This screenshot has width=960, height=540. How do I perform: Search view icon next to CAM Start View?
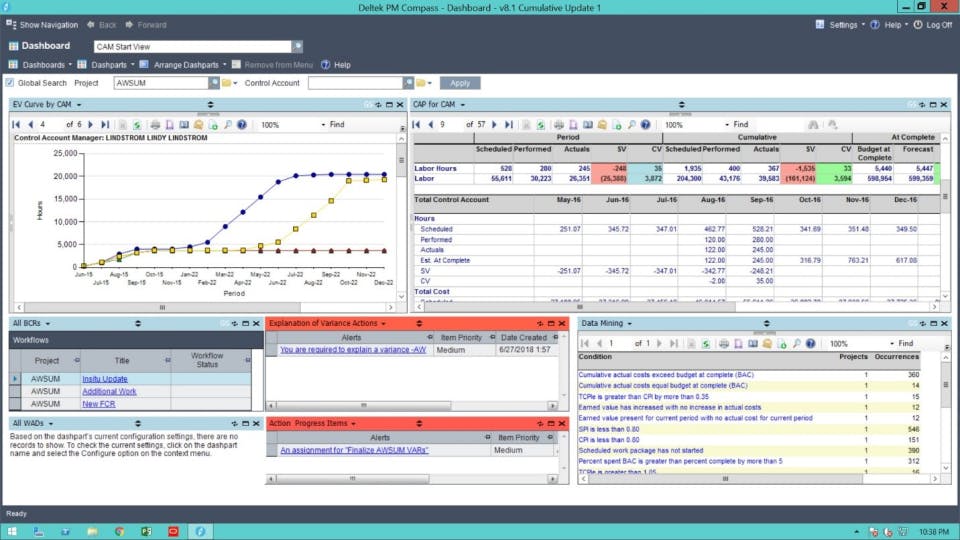(x=298, y=47)
